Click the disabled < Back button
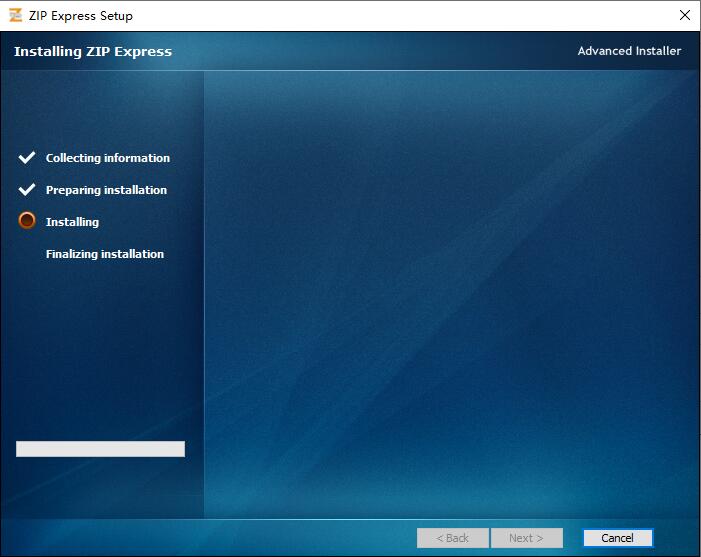The image size is (701, 557). pos(452,538)
